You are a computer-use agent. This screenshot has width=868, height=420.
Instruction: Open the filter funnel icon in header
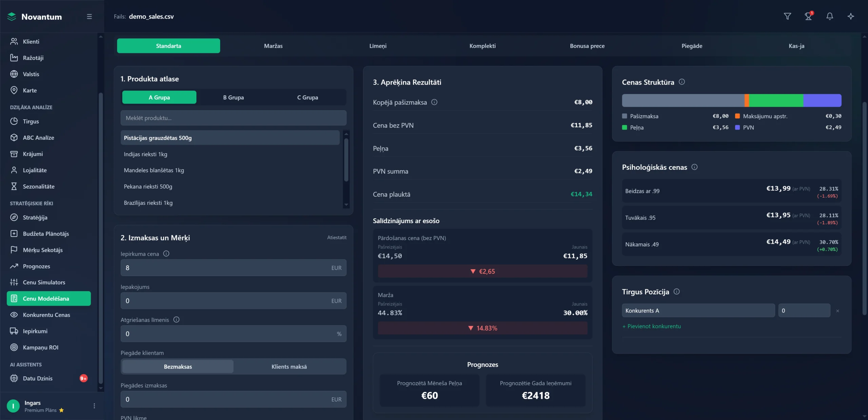point(787,16)
